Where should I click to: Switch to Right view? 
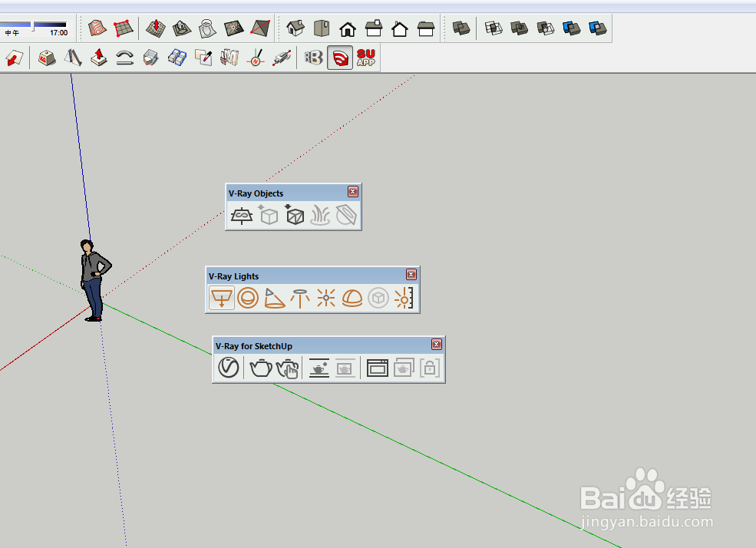tap(374, 28)
